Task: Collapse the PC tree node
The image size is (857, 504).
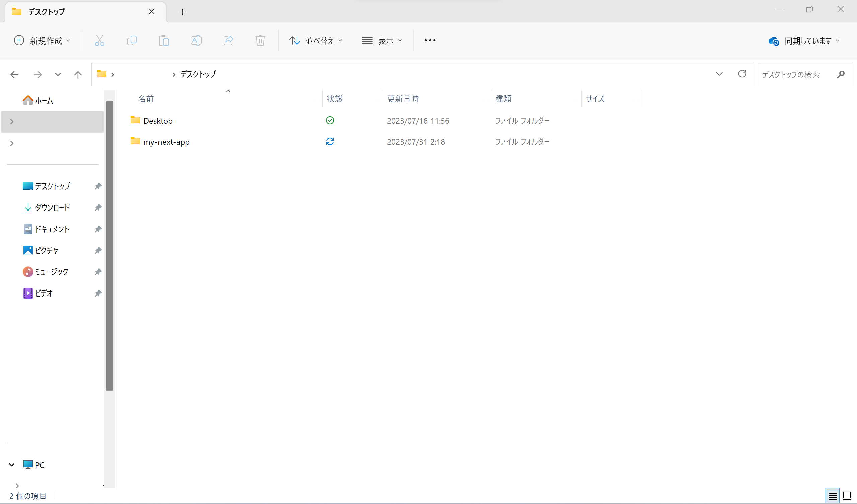Action: (12, 465)
